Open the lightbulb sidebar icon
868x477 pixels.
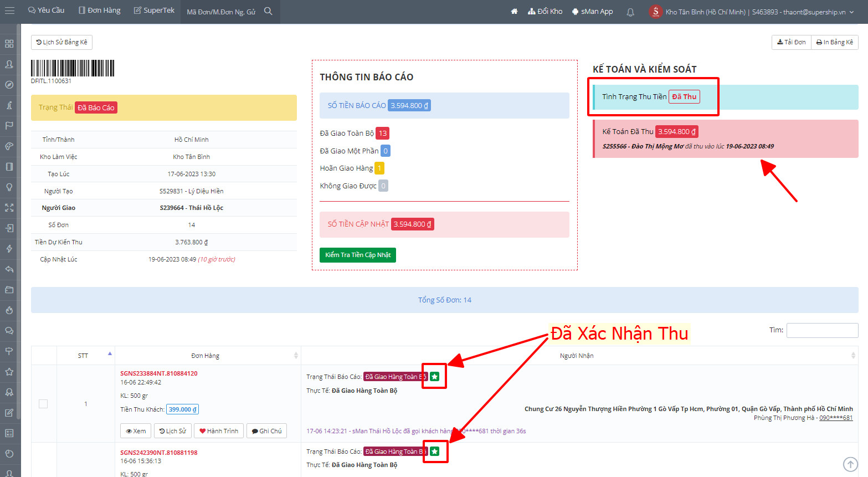tap(9, 187)
